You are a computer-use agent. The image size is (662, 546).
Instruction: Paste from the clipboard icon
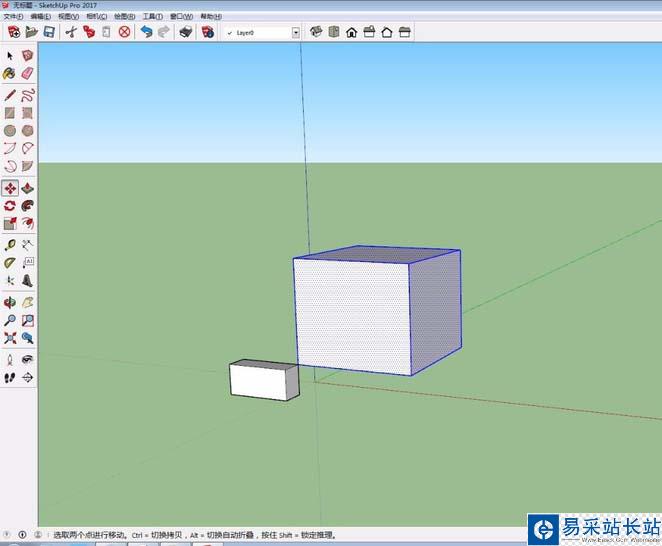(x=106, y=32)
